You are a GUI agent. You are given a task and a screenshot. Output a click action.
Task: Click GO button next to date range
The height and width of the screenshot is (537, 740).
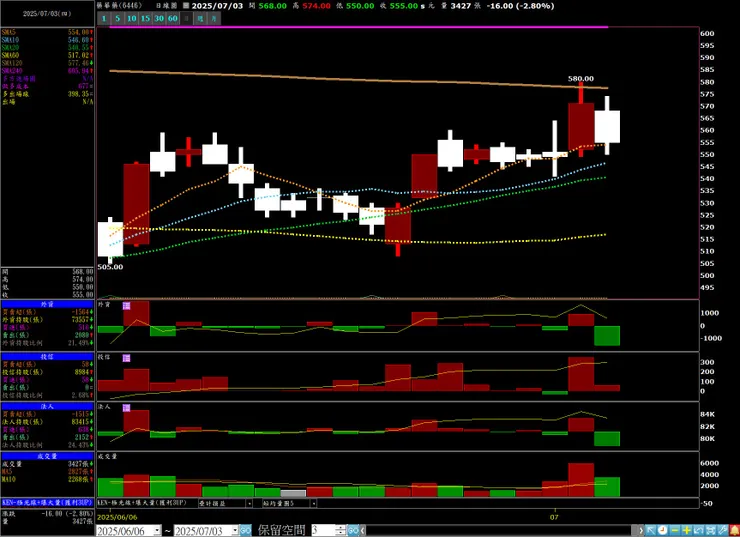(245, 530)
